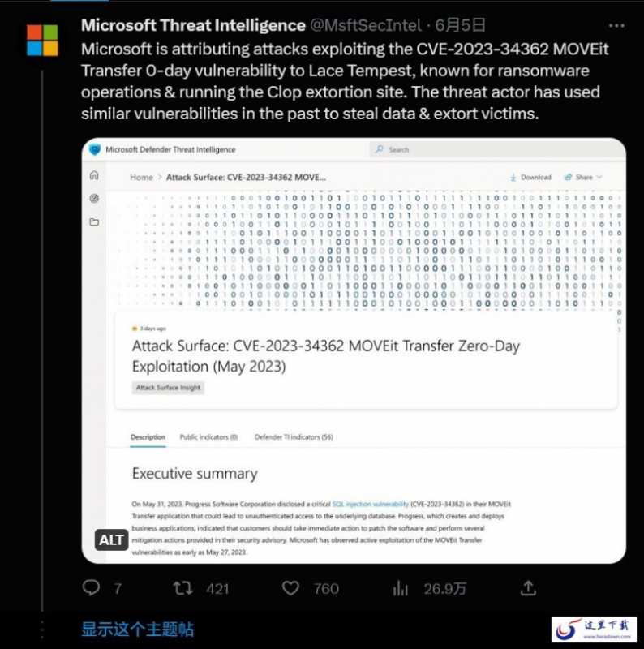
Task: View tweet analytics bar chart icon
Action: tap(400, 588)
